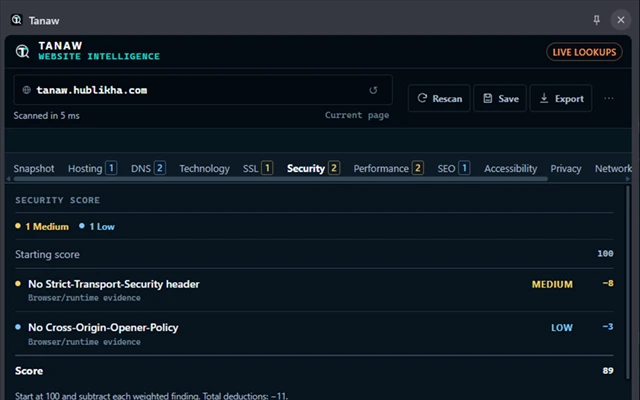Screen dimensions: 640x400
Task: Click the tanaw.hublikha.com URL field
Action: (x=203, y=90)
